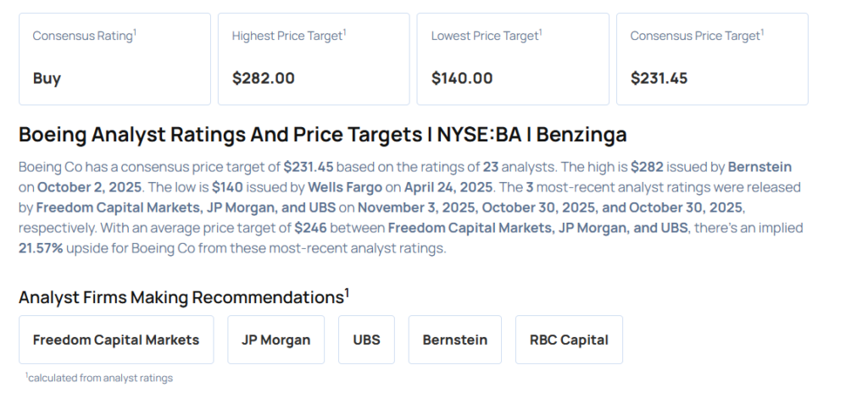Click the 'Buy' consensus rating value
The width and height of the screenshot is (868, 404).
pyautogui.click(x=47, y=79)
